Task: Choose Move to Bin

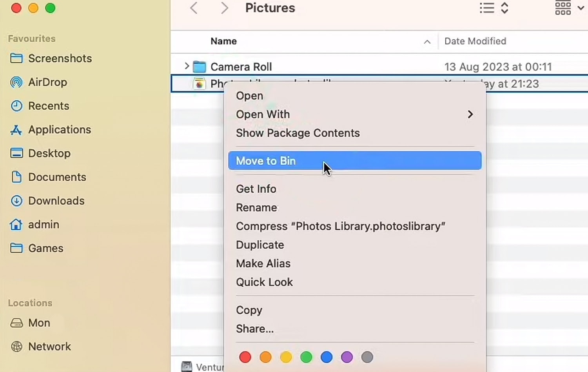Action: (x=355, y=161)
